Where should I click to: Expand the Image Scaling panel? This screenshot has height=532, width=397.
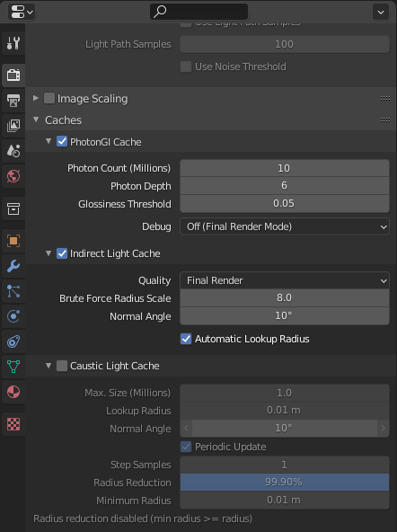[x=36, y=98]
